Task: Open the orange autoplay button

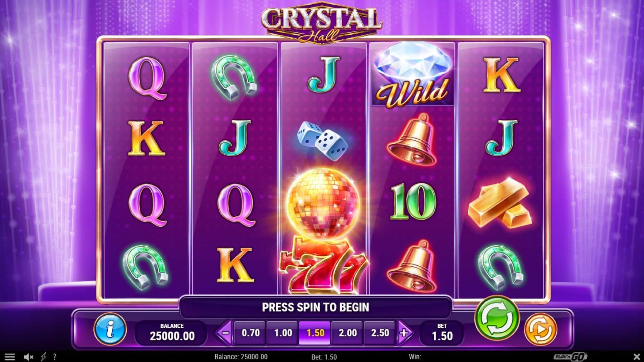Action: coord(541,329)
